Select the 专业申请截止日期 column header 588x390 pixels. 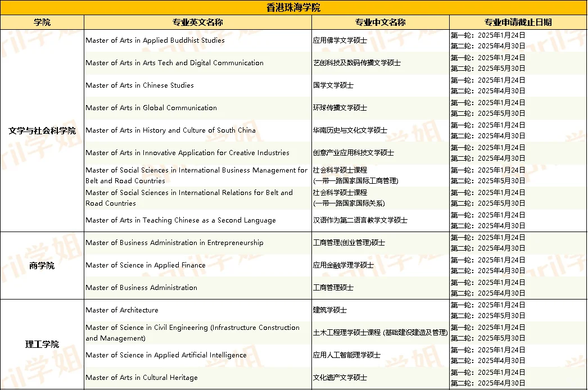pos(518,22)
